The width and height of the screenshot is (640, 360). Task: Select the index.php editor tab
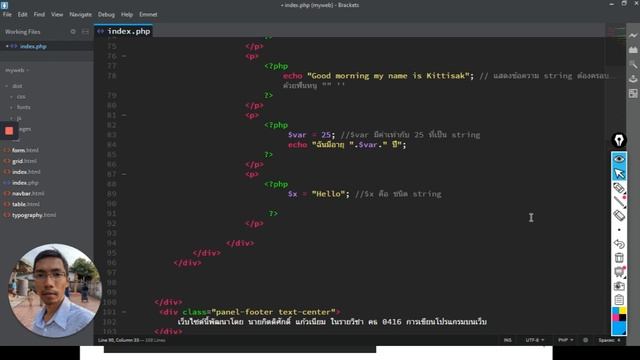(x=124, y=31)
